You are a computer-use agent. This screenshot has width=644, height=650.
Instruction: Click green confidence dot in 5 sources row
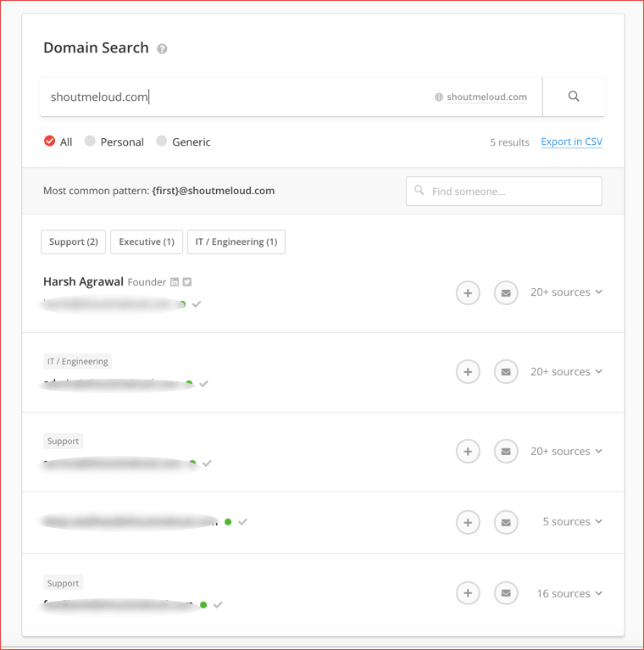click(x=228, y=522)
